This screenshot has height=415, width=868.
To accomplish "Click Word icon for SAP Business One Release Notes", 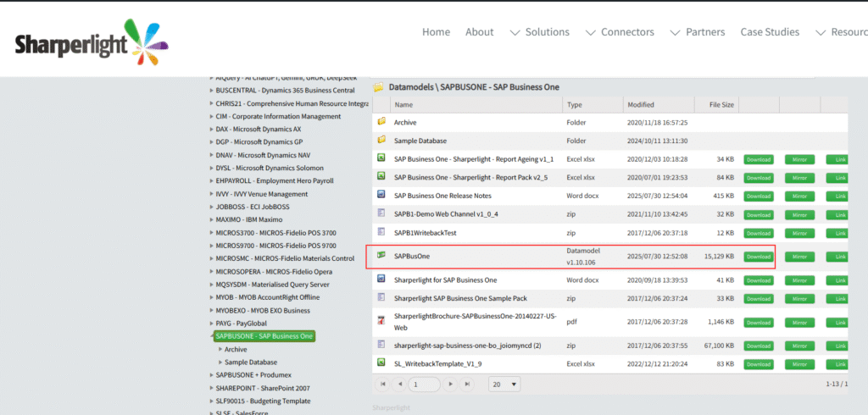I will [x=381, y=195].
